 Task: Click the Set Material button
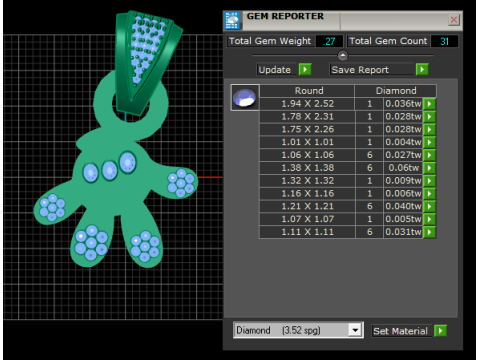tap(400, 331)
